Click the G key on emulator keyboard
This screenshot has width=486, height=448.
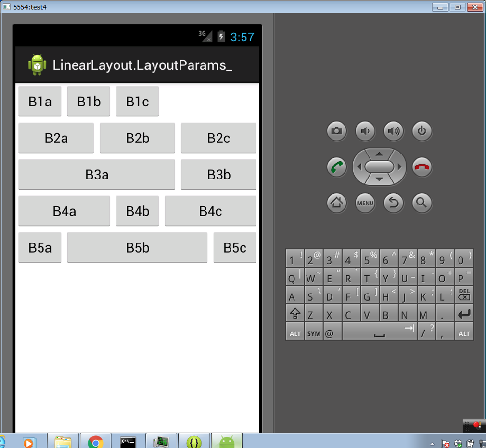(x=370, y=294)
